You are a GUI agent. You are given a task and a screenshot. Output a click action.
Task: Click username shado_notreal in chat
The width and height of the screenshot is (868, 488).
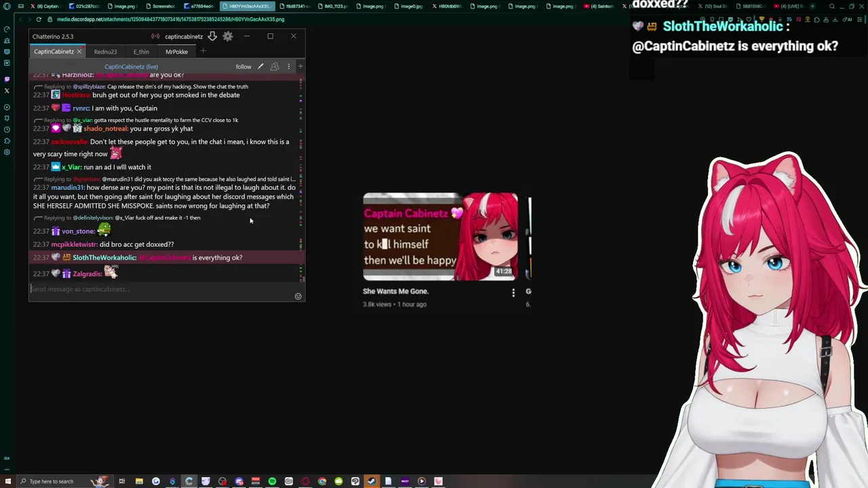click(x=105, y=129)
